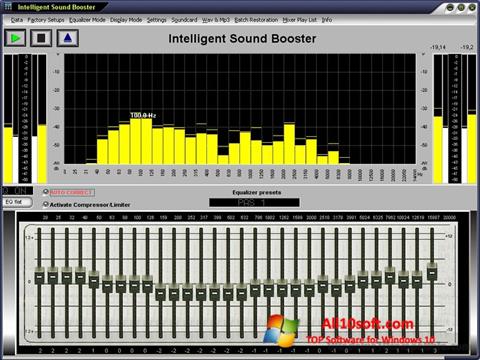480x360 pixels.
Task: Stop audio with the black square button
Action: 41,38
